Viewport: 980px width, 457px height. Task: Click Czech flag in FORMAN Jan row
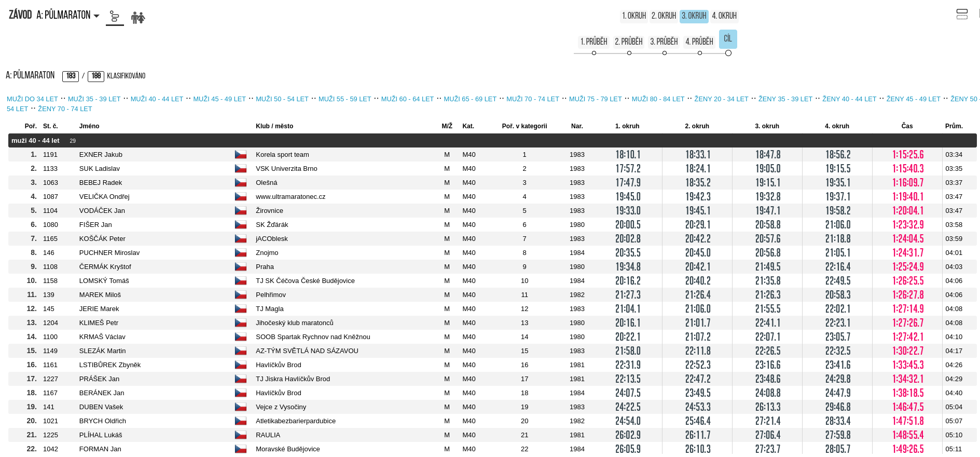(x=240, y=449)
